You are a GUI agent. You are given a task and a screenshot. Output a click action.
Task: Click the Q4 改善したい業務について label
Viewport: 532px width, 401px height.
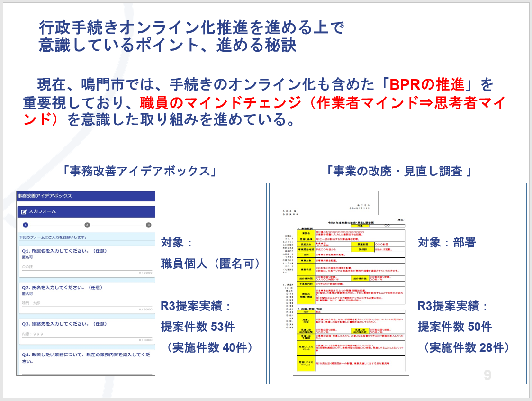(x=86, y=358)
